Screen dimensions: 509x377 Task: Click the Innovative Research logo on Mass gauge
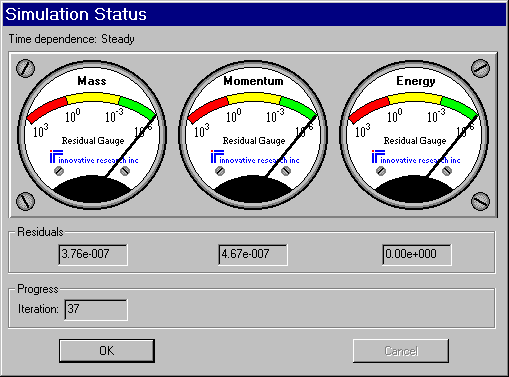94,157
